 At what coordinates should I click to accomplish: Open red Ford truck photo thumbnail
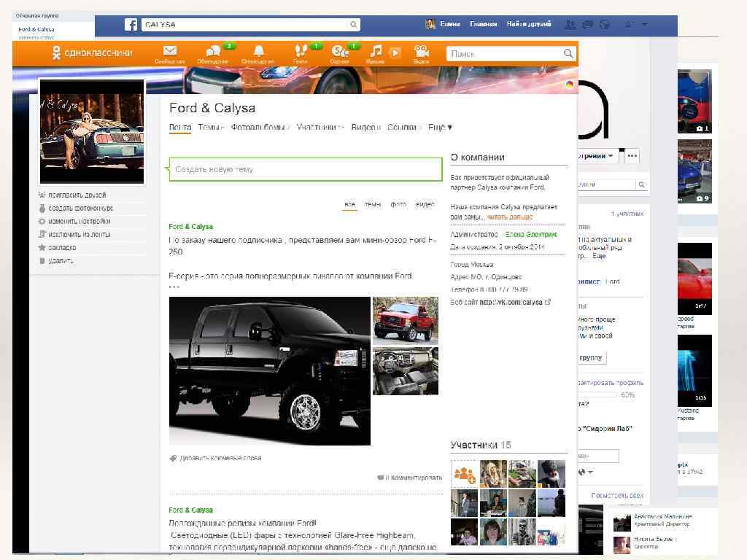406,320
